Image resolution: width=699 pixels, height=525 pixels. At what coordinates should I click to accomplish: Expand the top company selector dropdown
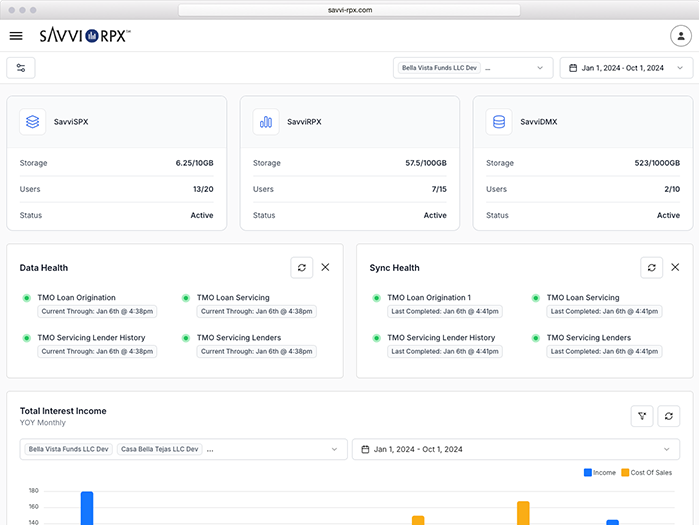pyautogui.click(x=540, y=68)
